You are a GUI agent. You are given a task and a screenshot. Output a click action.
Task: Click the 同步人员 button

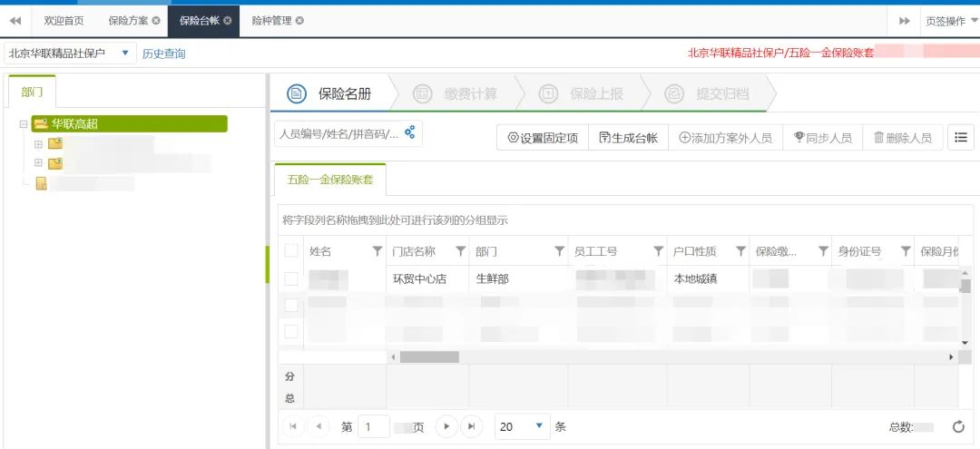click(822, 137)
